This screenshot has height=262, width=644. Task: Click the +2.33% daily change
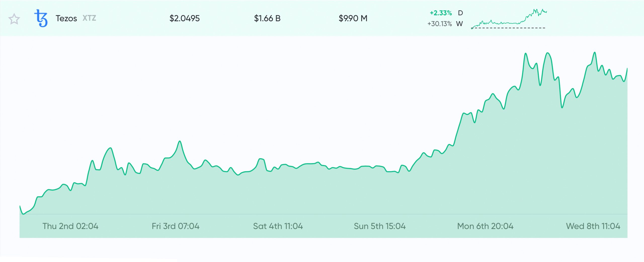coord(441,13)
